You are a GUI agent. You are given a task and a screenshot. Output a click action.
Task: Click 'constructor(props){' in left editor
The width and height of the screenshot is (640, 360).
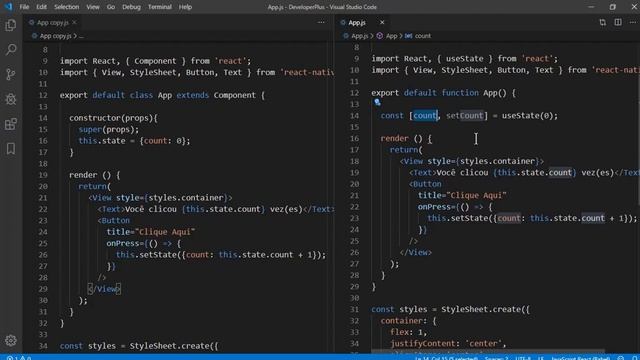113,118
